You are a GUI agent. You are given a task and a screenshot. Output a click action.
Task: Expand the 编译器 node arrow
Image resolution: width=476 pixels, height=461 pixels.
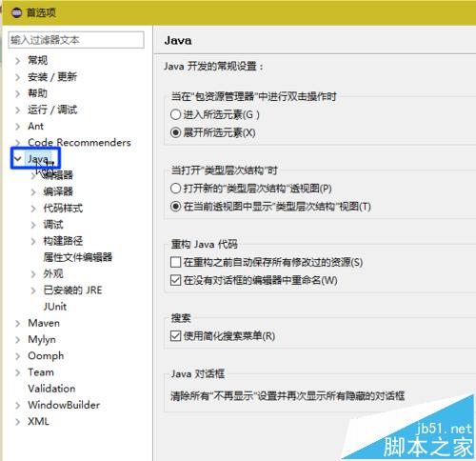tap(33, 191)
